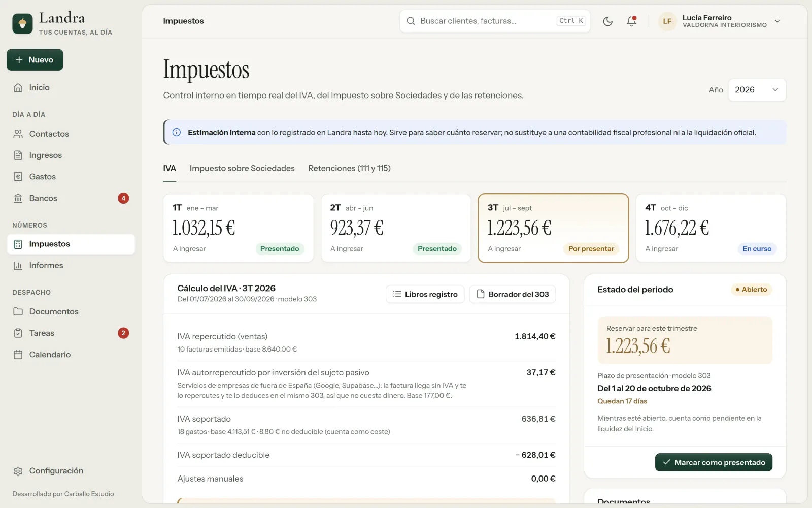
Task: Open Libros registro
Action: 425,294
